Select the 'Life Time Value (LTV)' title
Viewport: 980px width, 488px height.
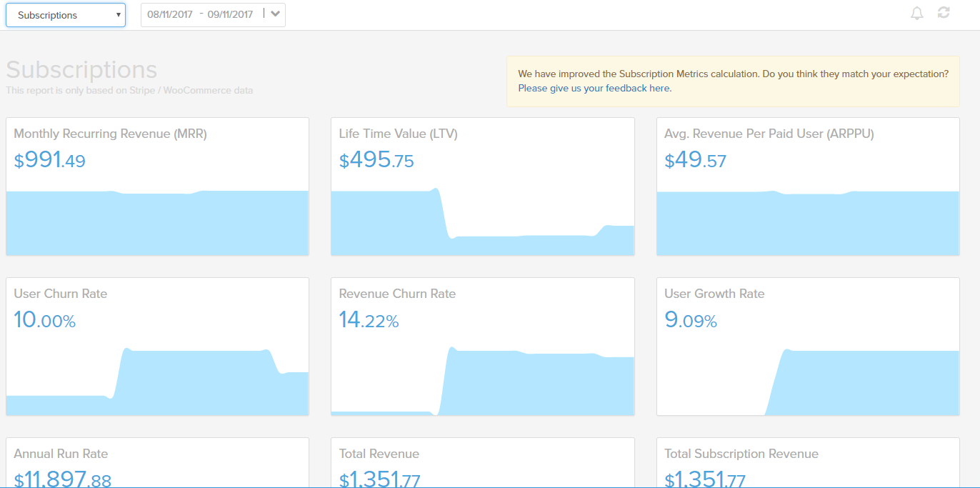pyautogui.click(x=398, y=134)
